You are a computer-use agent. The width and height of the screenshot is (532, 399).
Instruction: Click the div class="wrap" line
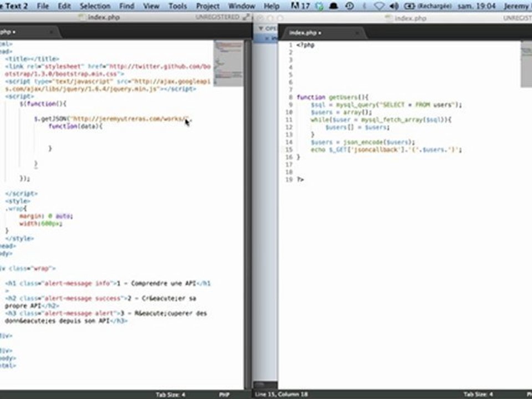[28, 268]
